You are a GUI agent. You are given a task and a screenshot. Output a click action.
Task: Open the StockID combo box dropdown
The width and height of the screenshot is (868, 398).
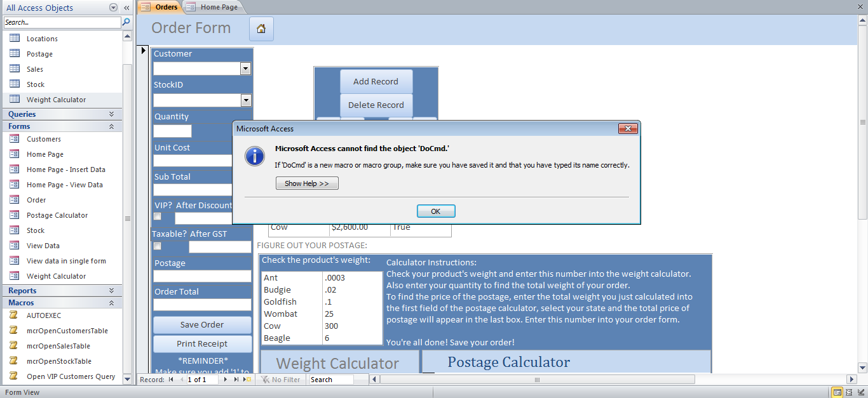coord(246,100)
